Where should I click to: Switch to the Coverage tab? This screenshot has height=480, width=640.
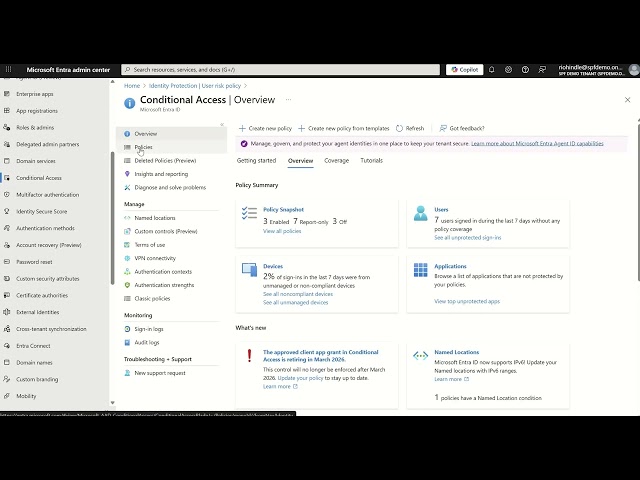click(336, 160)
